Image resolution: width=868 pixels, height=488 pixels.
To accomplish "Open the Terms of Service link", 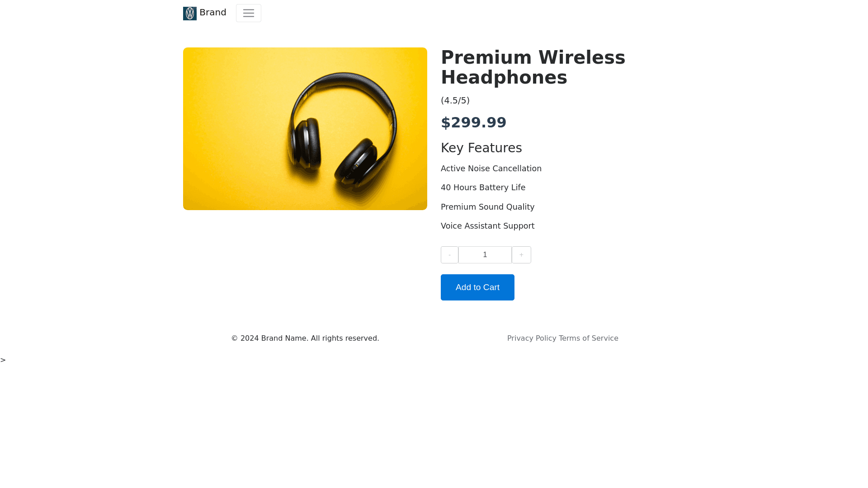I will 589,338.
